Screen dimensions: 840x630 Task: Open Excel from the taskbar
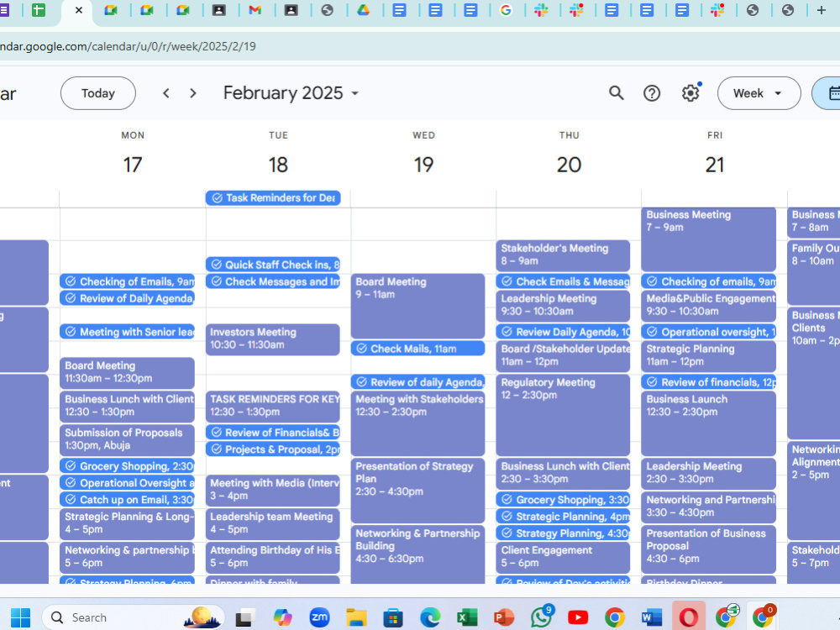click(467, 617)
